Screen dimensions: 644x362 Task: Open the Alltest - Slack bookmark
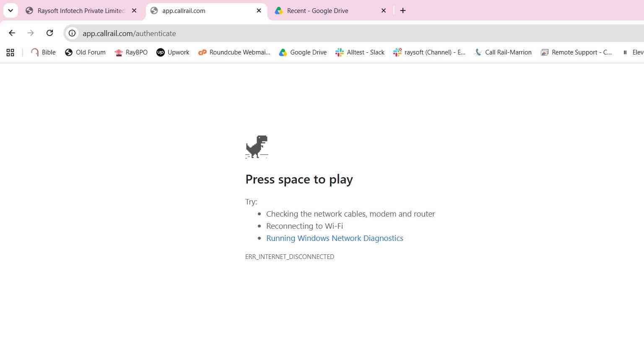coord(360,52)
